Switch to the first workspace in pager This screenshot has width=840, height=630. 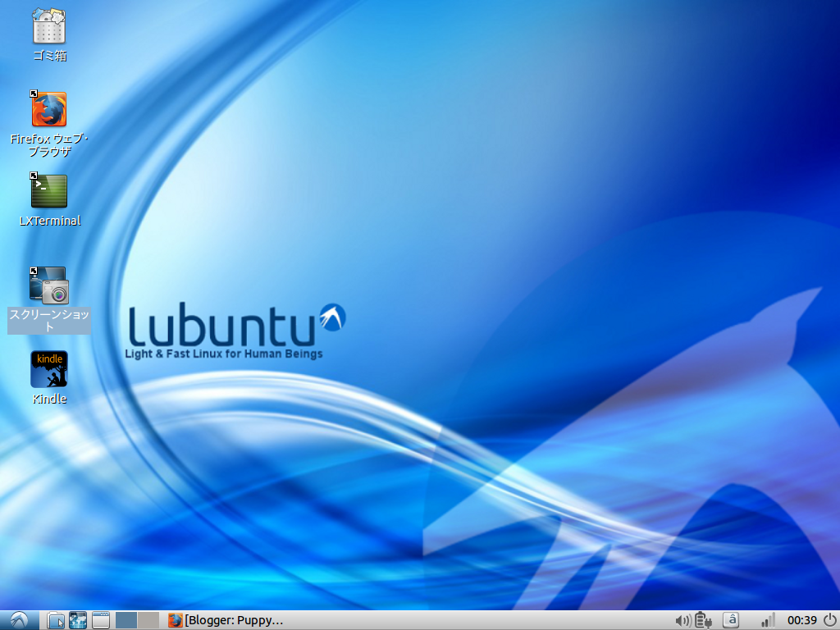[x=126, y=620]
